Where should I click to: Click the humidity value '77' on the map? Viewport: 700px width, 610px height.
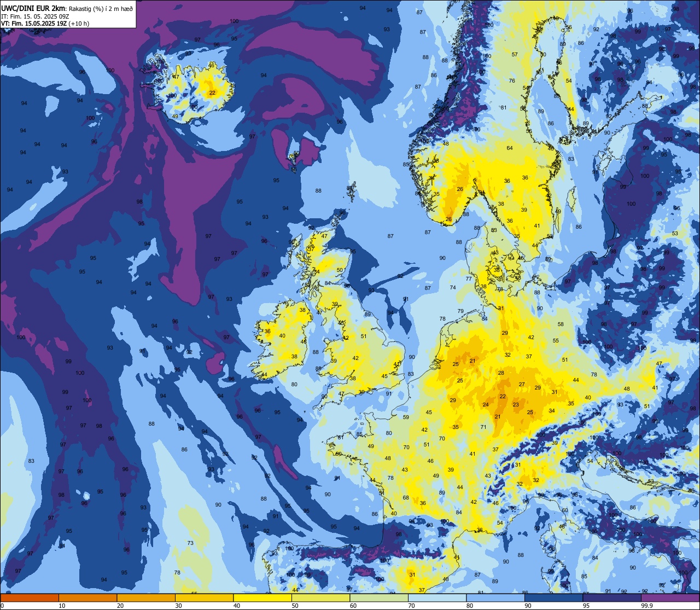click(469, 279)
